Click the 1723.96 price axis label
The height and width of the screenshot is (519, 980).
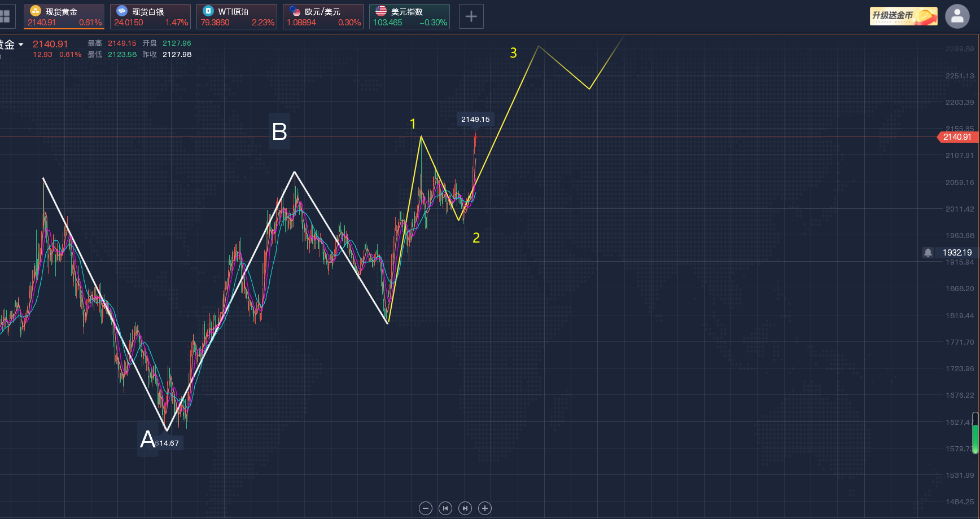pyautogui.click(x=960, y=368)
